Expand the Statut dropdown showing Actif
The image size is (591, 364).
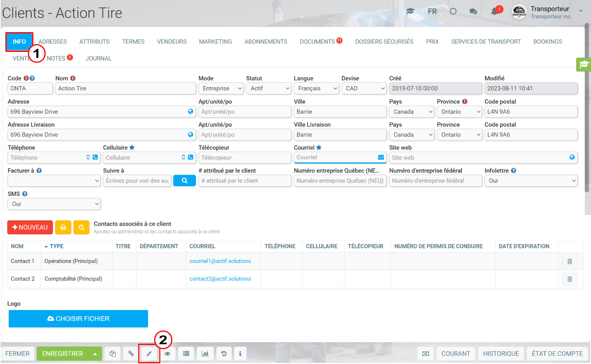click(x=269, y=89)
